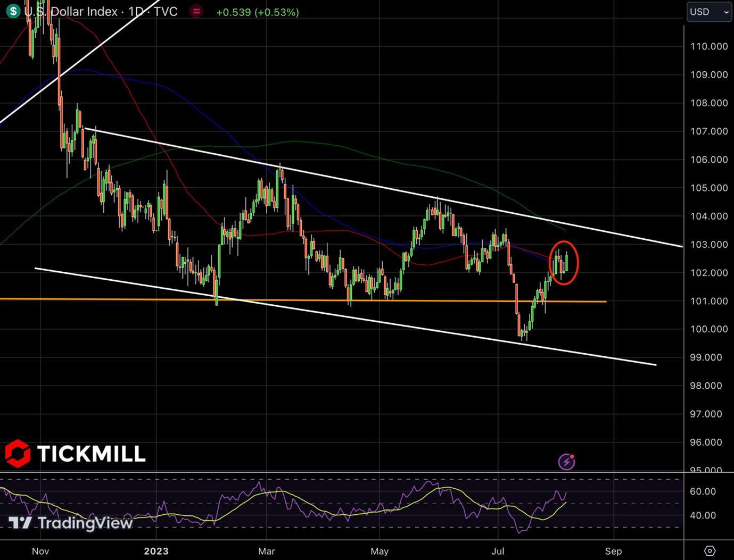Click the RSI 60.00 scale label
The image size is (734, 560).
tap(703, 492)
